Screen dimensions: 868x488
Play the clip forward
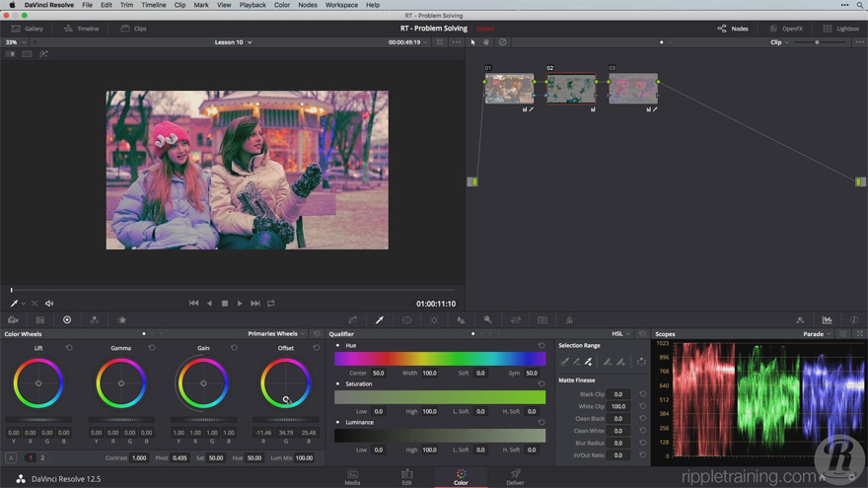click(x=239, y=304)
